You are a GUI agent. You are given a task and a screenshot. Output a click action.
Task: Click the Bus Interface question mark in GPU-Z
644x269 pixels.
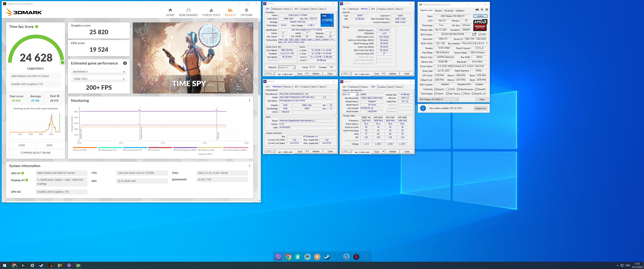(x=487, y=43)
